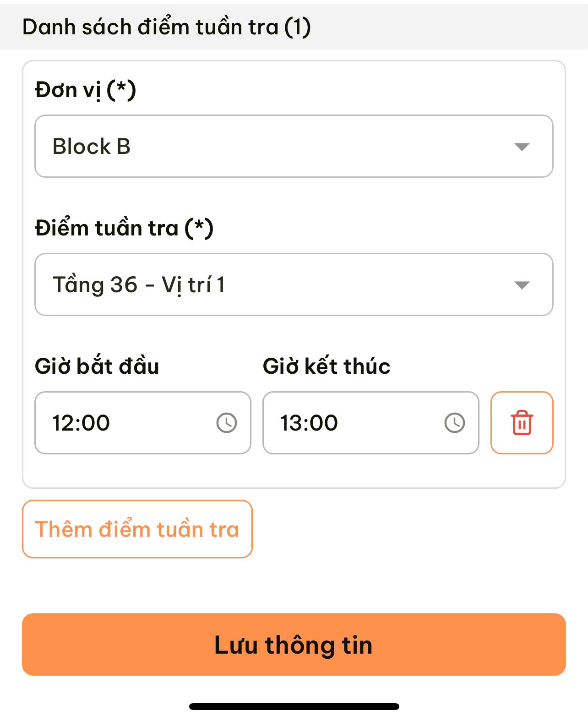Viewport: 588px width, 721px height.
Task: Open the Giờ bắt đầu clock picker icon
Action: [227, 423]
